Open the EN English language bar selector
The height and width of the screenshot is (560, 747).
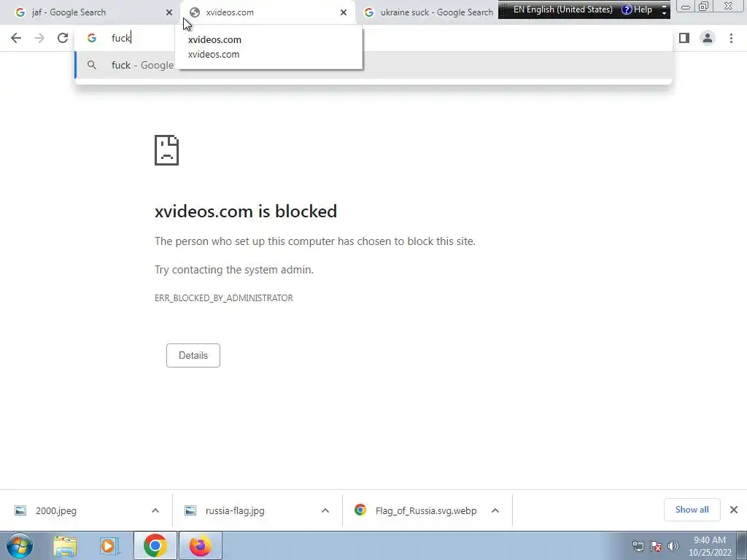coord(562,9)
